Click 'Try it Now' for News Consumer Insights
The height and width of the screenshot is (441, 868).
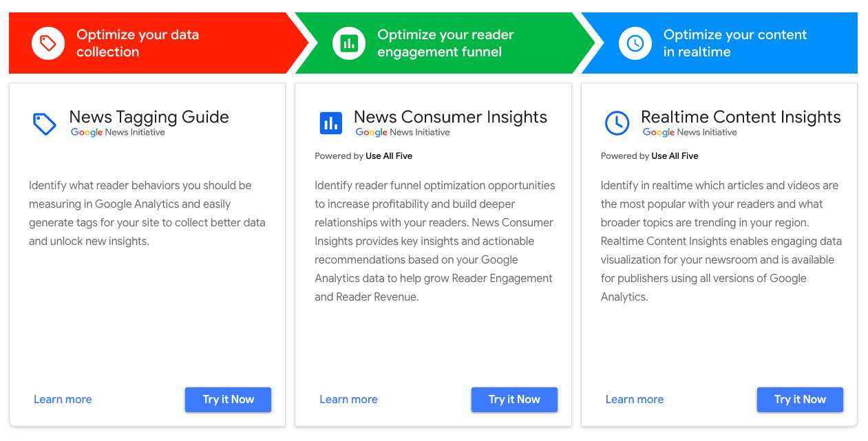(x=514, y=399)
